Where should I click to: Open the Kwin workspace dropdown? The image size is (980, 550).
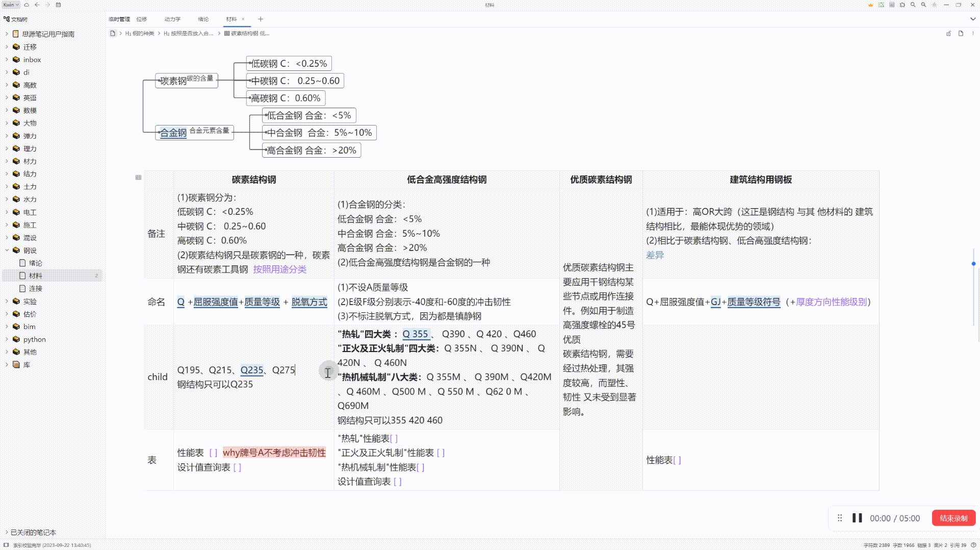pyautogui.click(x=10, y=5)
